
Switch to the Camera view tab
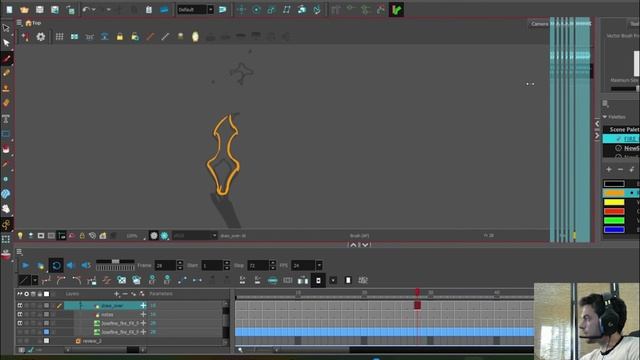pyautogui.click(x=539, y=24)
